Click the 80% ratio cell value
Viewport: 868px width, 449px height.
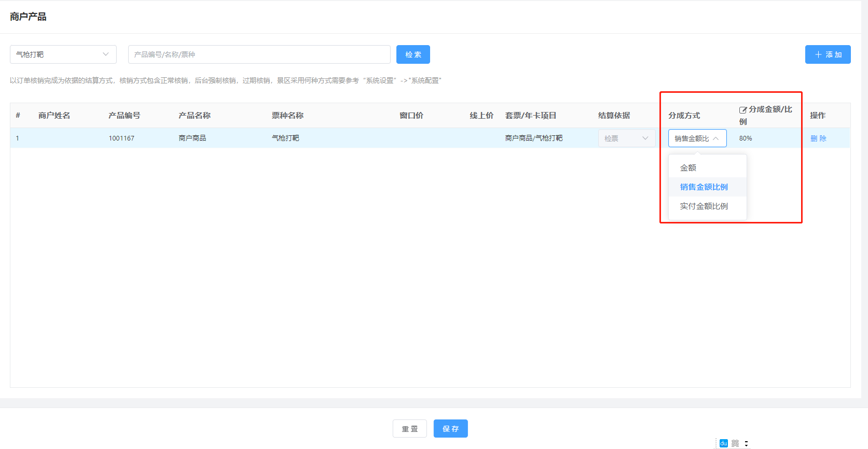point(746,138)
